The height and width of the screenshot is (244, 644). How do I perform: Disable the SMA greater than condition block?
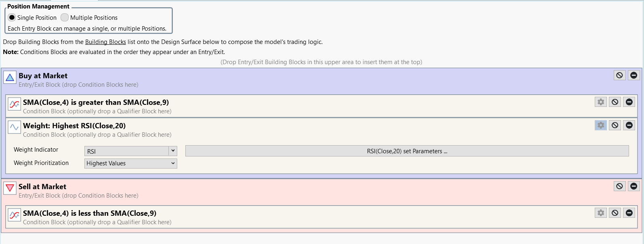(615, 102)
